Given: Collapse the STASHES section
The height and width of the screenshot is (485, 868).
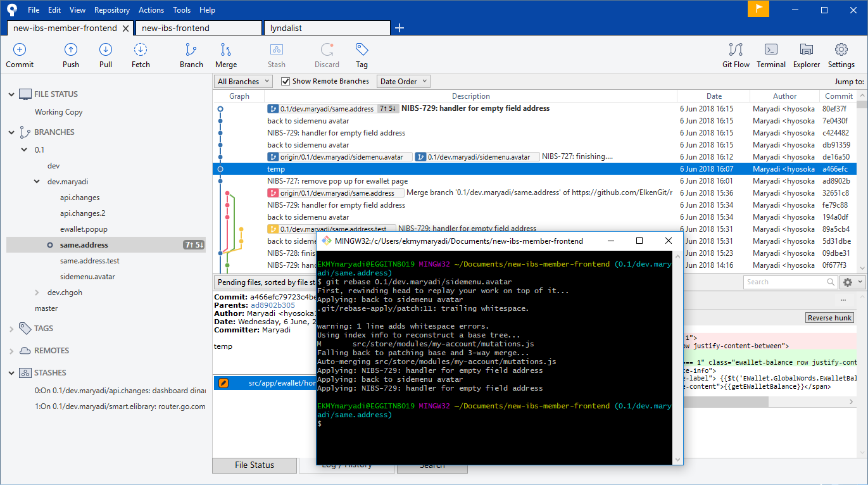Looking at the screenshot, I should point(11,373).
